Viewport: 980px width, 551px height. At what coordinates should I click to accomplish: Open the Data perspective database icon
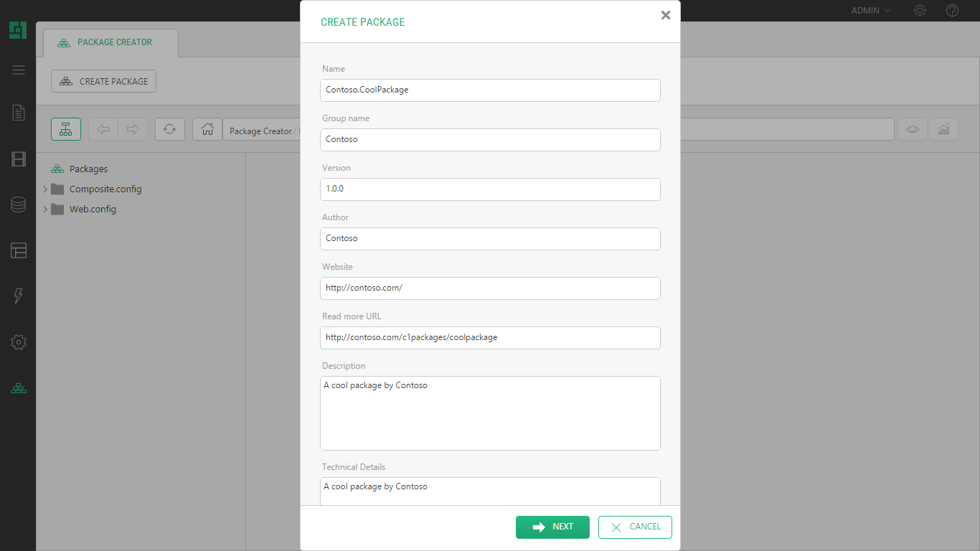(19, 205)
